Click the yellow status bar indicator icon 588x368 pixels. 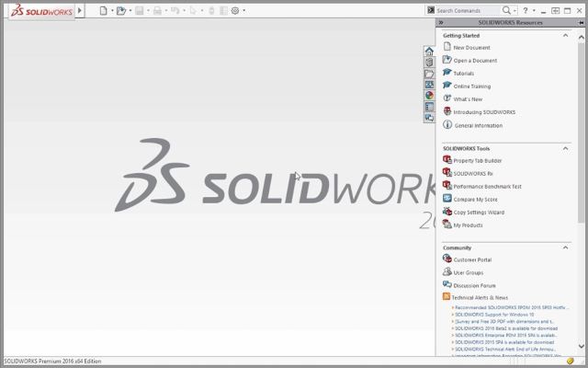tap(571, 362)
